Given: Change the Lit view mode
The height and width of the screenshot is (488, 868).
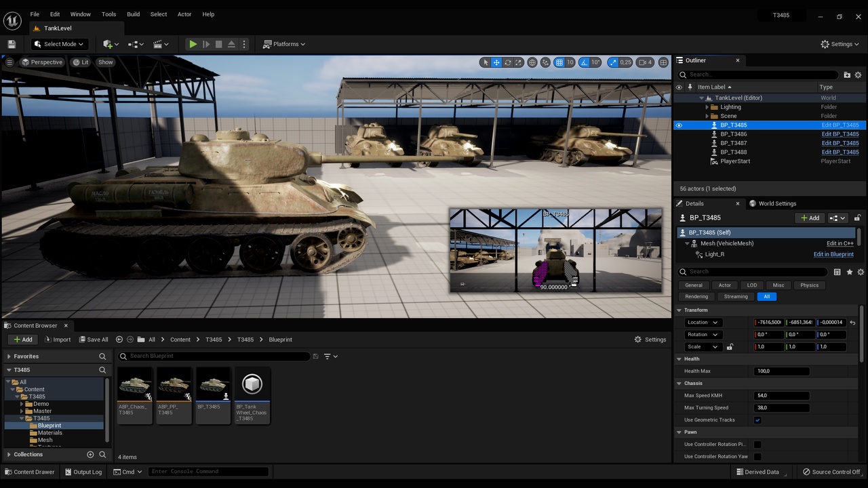Looking at the screenshot, I should pos(81,62).
